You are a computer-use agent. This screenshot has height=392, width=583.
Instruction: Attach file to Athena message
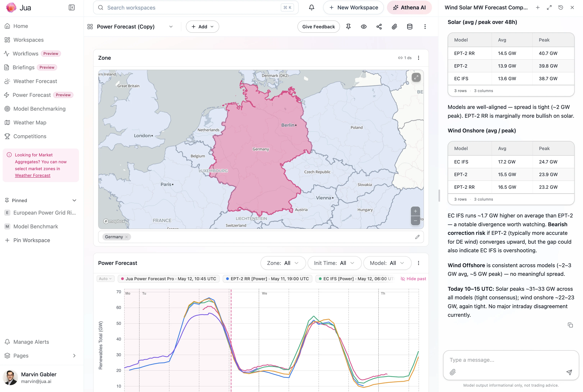coord(453,372)
